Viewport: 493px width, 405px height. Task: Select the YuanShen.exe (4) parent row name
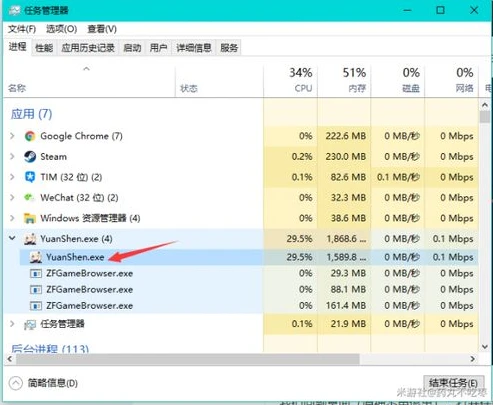pos(76,239)
